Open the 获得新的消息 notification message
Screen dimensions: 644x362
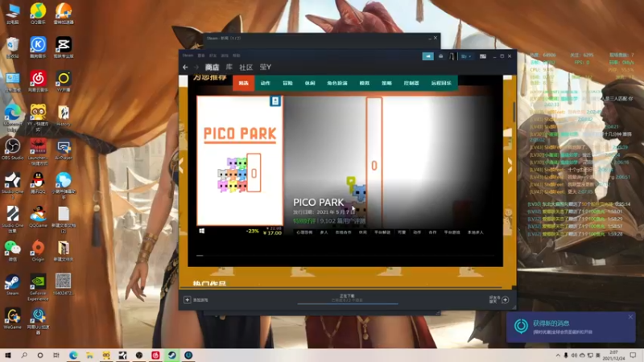571,327
